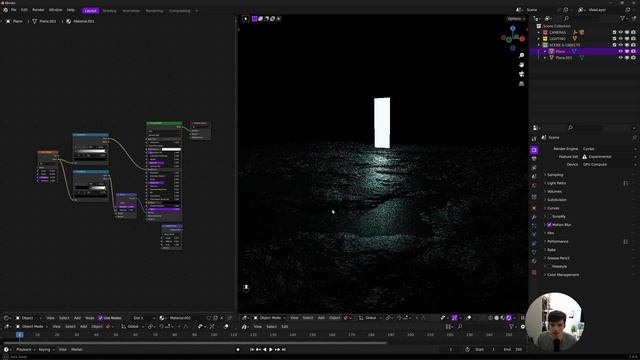
Task: Hide the Plane object with eye icon
Action: coord(621,51)
